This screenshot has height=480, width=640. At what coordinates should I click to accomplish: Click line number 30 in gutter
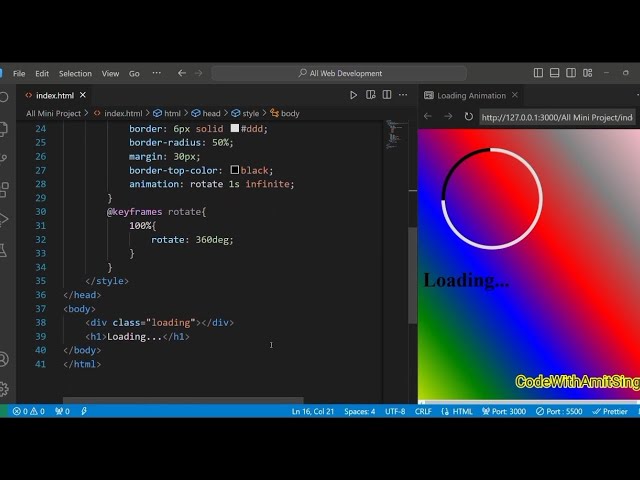click(40, 211)
